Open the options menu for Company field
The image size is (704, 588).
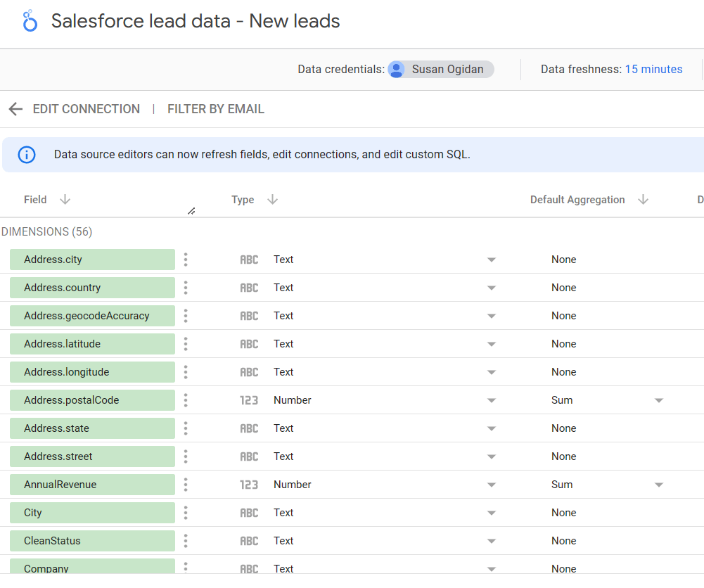[x=185, y=568]
